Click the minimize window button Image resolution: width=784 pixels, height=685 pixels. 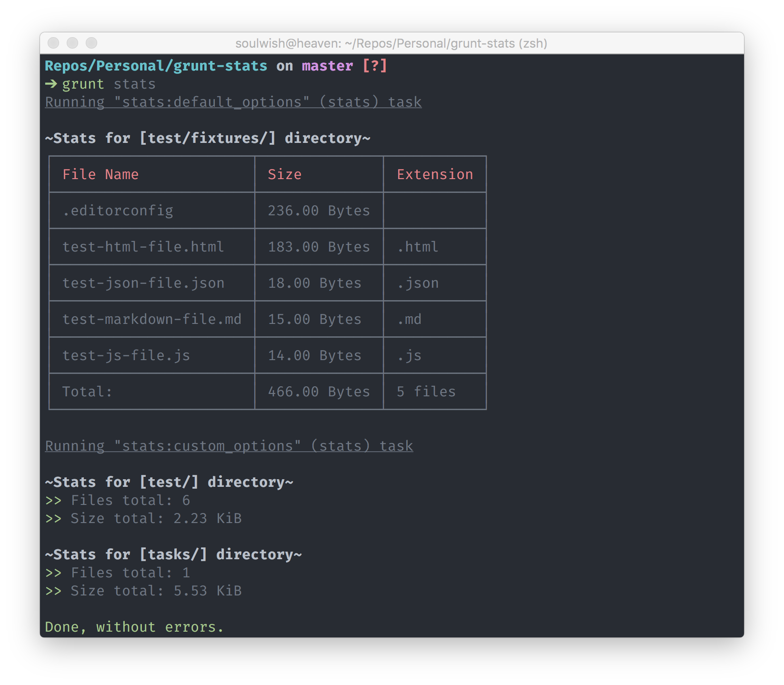72,43
